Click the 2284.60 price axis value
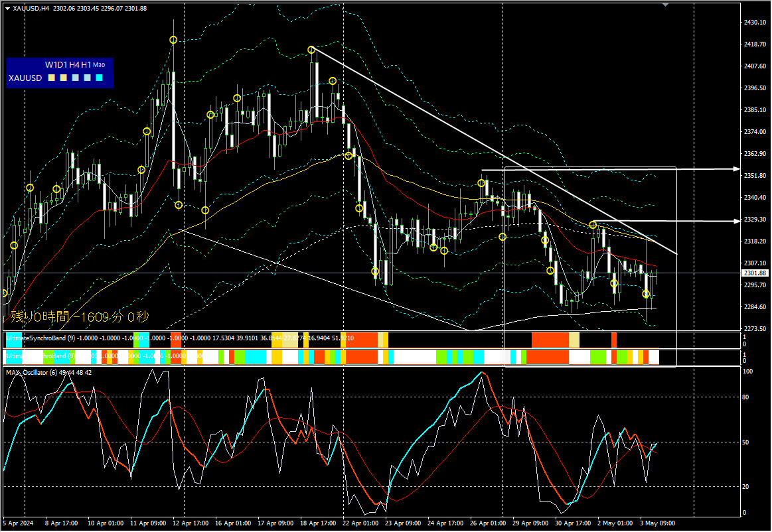Screen dimensions: 772x532 pyautogui.click(x=755, y=307)
